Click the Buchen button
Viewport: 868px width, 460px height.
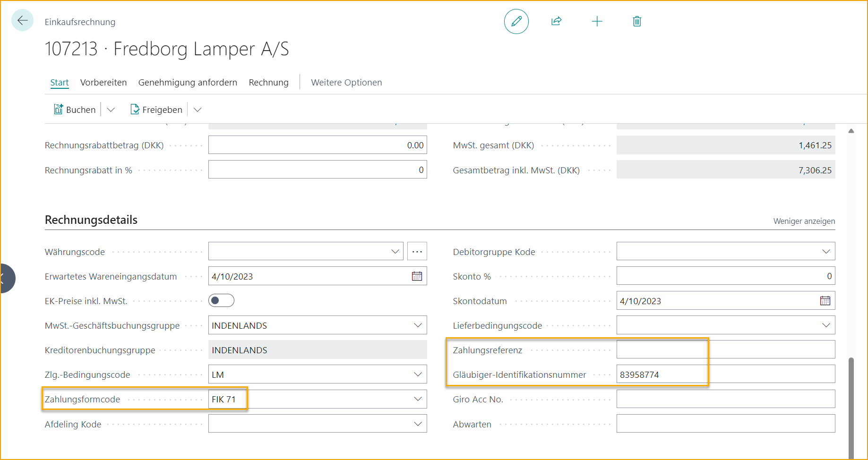75,110
